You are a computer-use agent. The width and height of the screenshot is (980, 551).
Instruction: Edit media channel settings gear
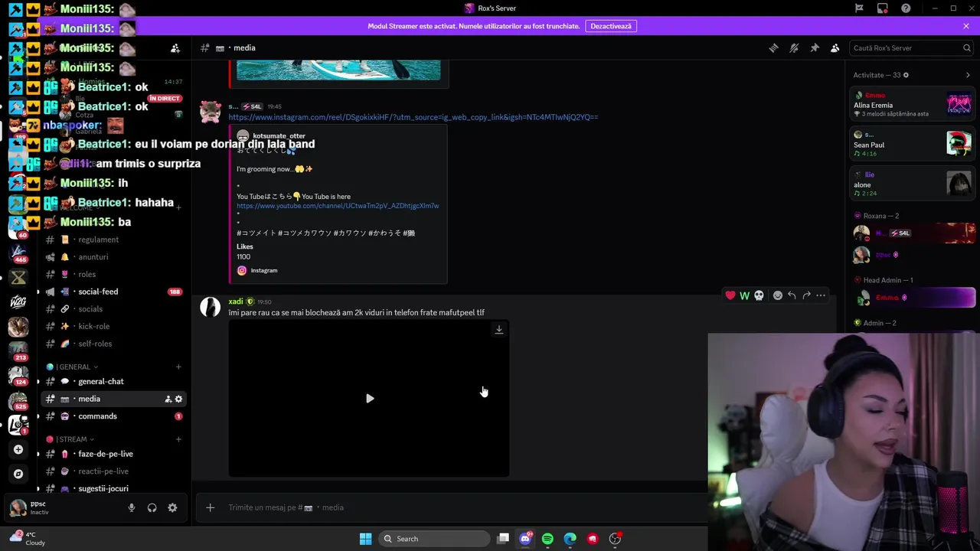178,399
